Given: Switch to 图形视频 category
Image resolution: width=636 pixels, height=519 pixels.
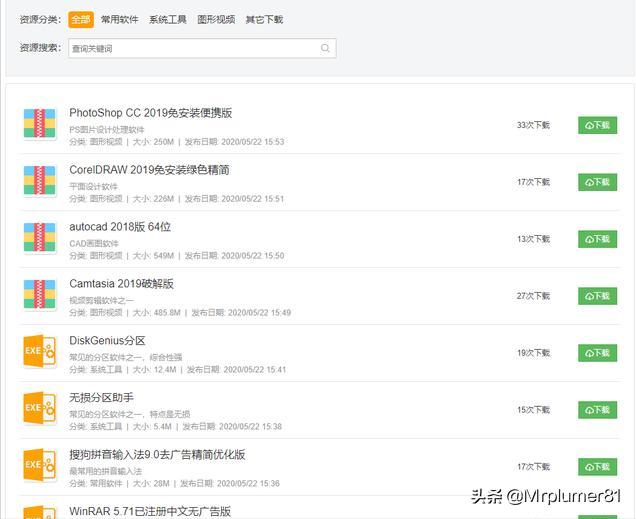Looking at the screenshot, I should tap(216, 19).
